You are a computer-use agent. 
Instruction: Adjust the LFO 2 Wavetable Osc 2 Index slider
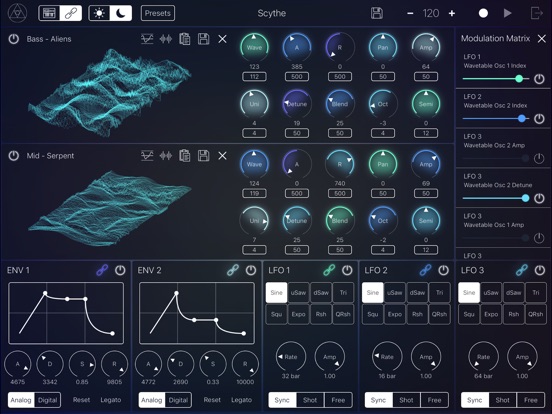coord(496,119)
